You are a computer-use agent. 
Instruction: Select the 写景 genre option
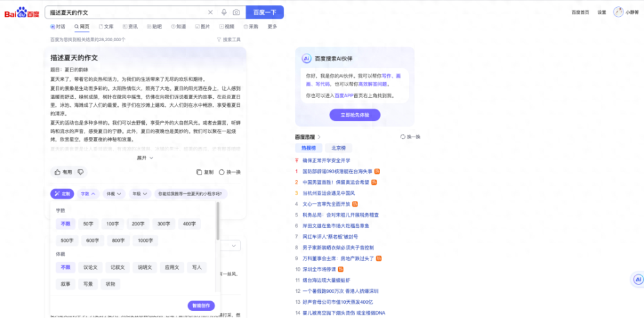tap(88, 284)
